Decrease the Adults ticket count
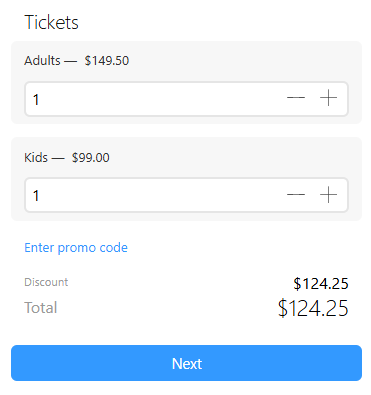Screen dimensions: 371x395 point(296,98)
